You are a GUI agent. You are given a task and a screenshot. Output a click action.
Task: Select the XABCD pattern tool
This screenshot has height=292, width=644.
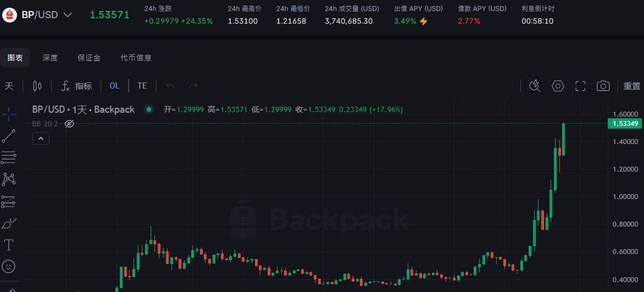click(9, 179)
